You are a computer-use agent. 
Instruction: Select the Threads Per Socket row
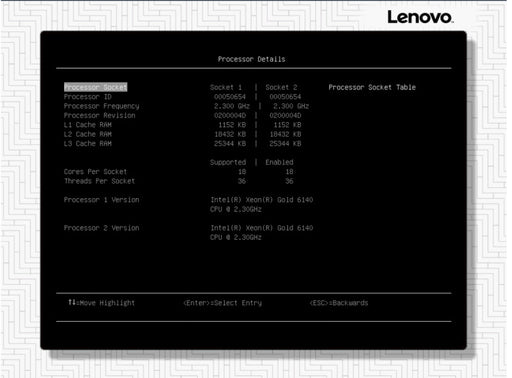coord(99,181)
